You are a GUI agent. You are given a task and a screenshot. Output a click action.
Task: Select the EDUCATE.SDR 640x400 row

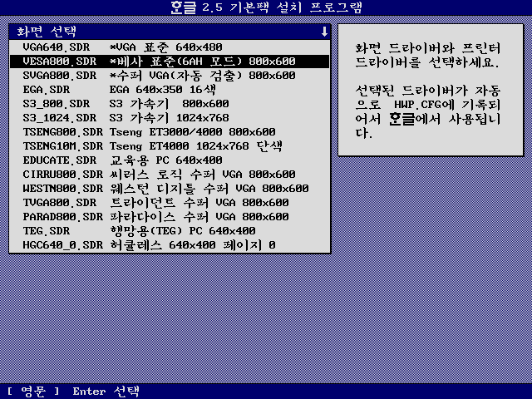click(x=170, y=160)
